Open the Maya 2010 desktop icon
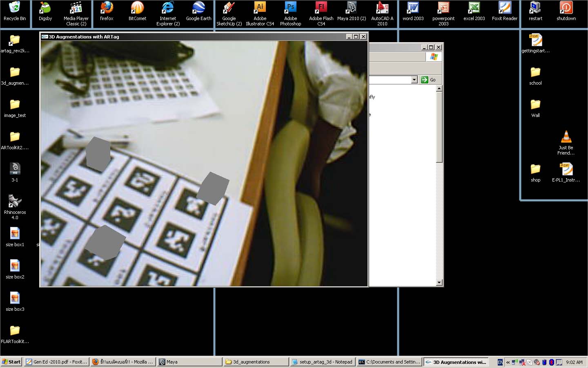 coord(351,8)
